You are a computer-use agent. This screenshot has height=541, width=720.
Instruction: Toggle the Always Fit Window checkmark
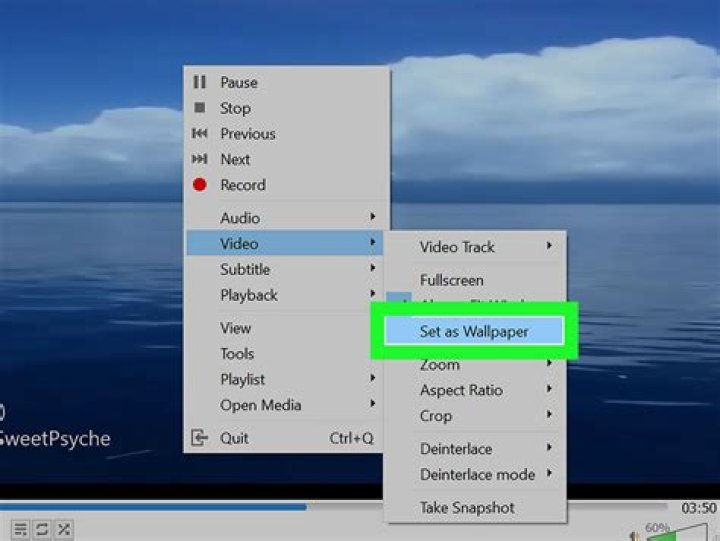click(x=400, y=300)
